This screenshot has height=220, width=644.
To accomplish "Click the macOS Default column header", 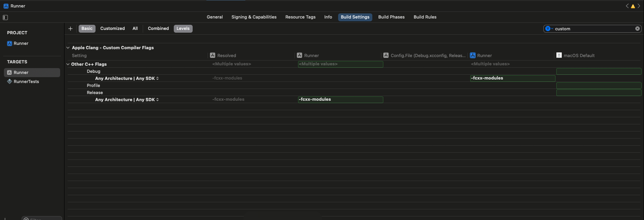I will coord(579,55).
